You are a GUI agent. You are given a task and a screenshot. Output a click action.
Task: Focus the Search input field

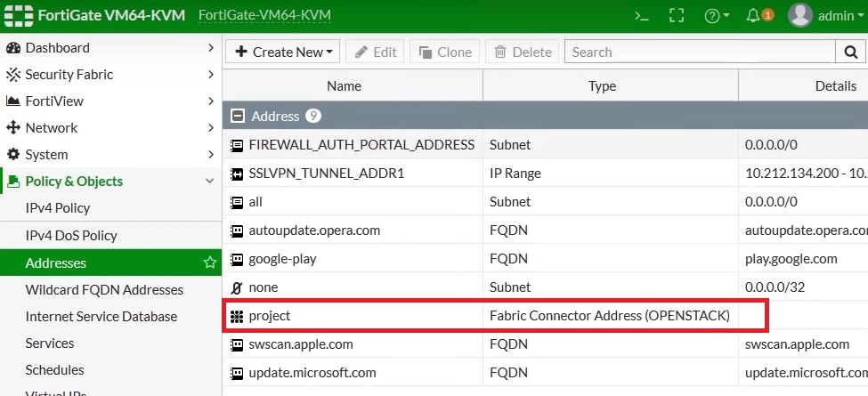tap(700, 52)
